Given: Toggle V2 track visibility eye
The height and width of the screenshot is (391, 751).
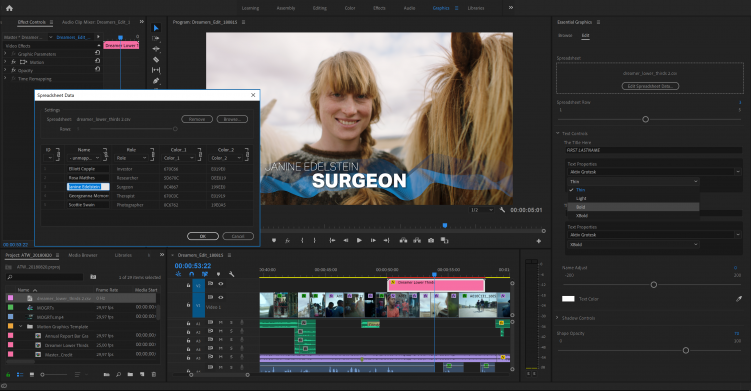Looking at the screenshot, I should [x=221, y=284].
